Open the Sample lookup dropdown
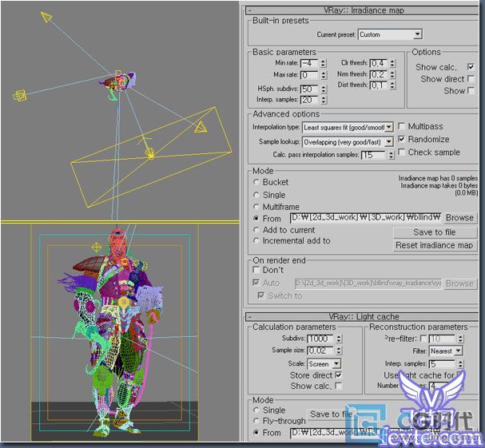The width and height of the screenshot is (485, 448). click(x=388, y=142)
